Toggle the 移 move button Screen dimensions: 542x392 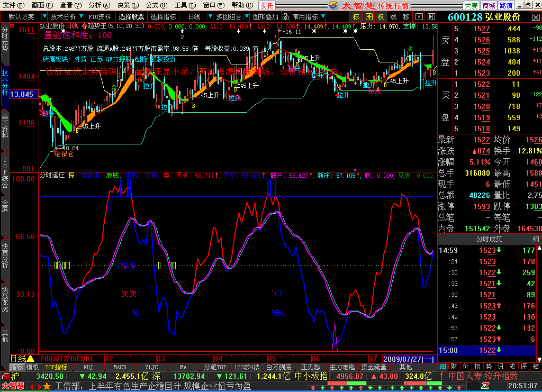406,16
